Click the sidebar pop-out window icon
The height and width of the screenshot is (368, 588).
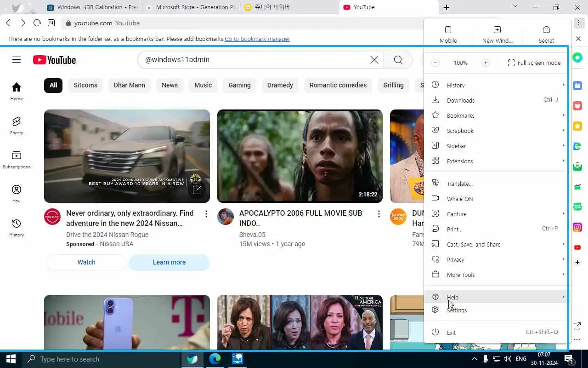577,326
